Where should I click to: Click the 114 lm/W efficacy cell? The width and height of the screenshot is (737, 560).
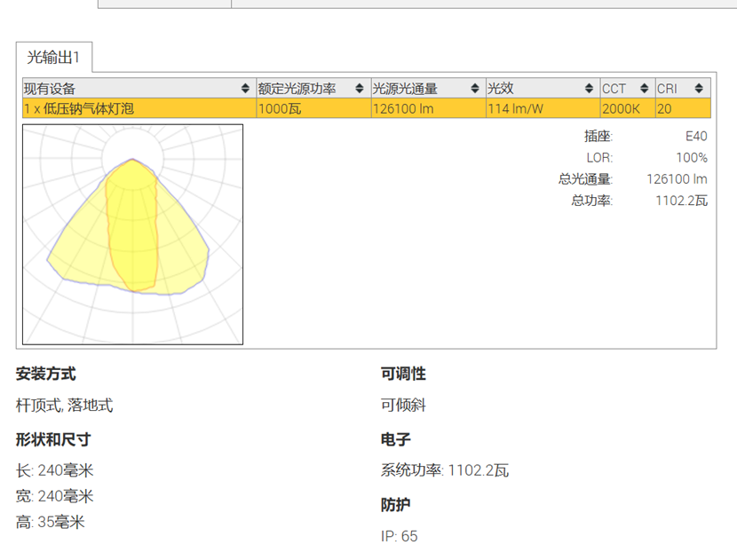543,108
